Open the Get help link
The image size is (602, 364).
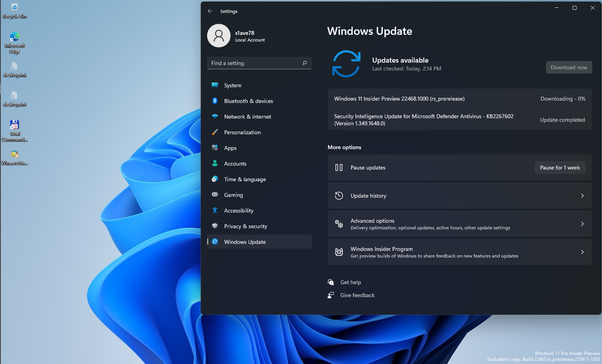(351, 282)
